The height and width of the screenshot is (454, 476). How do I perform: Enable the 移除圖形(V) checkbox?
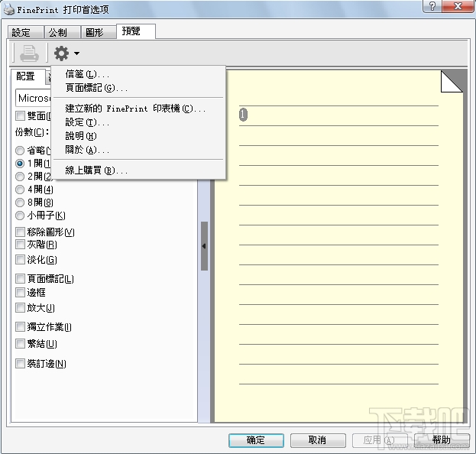(x=20, y=232)
